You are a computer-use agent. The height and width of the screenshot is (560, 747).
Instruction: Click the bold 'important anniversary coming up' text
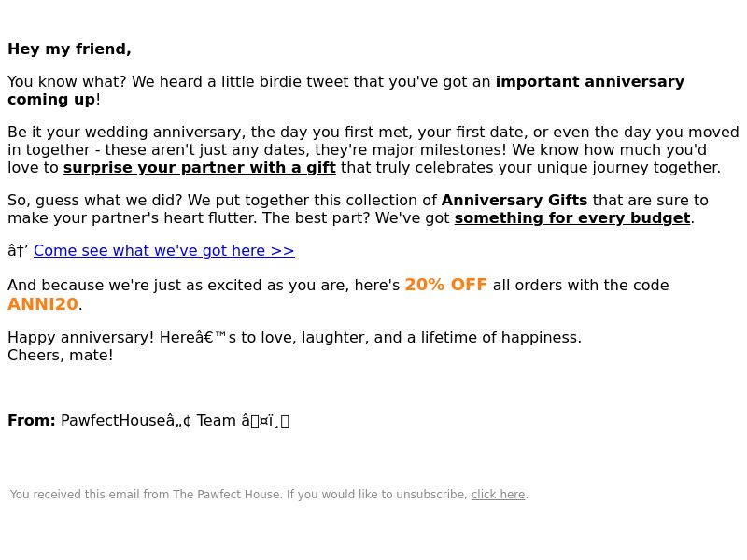tap(590, 81)
